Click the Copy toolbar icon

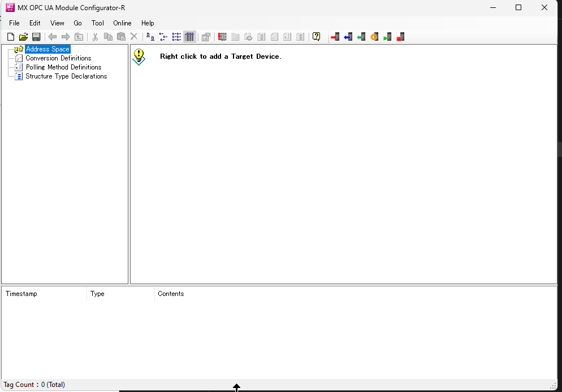[108, 37]
